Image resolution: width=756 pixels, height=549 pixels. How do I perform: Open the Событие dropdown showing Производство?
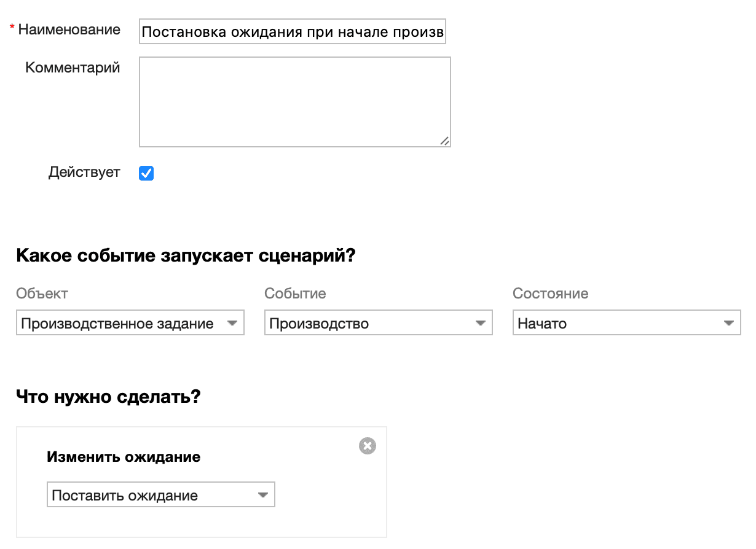click(378, 322)
